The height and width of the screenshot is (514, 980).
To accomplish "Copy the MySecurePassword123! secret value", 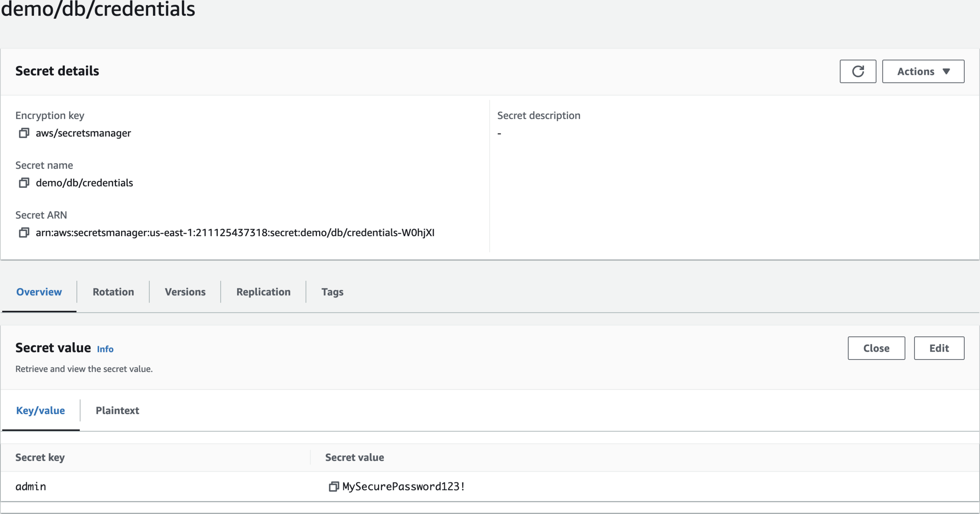I will tap(334, 487).
